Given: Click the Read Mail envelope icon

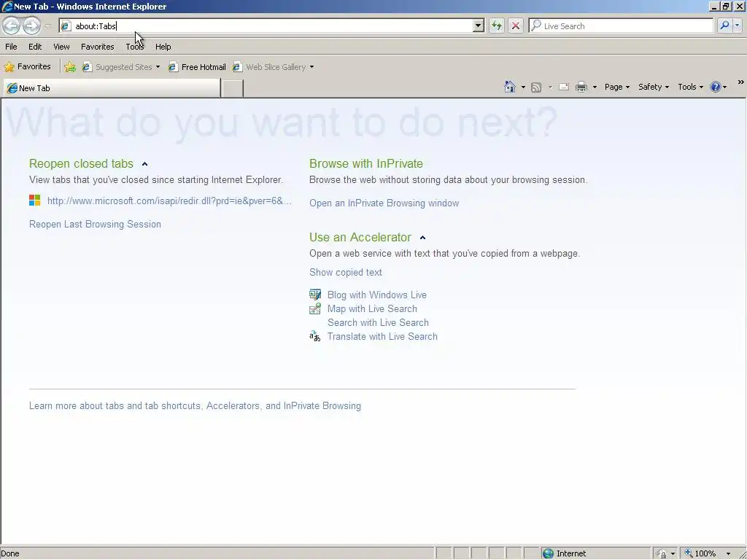Looking at the screenshot, I should pos(564,87).
